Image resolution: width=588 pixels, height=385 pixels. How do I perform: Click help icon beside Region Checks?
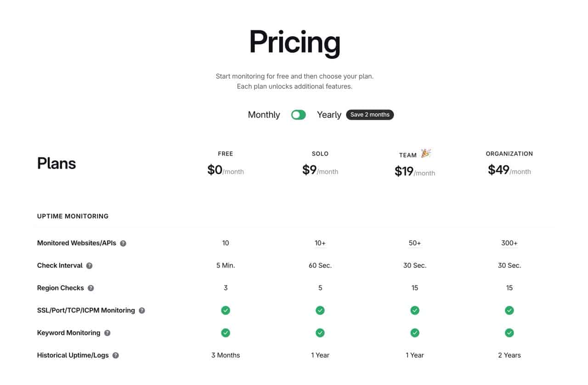point(91,288)
